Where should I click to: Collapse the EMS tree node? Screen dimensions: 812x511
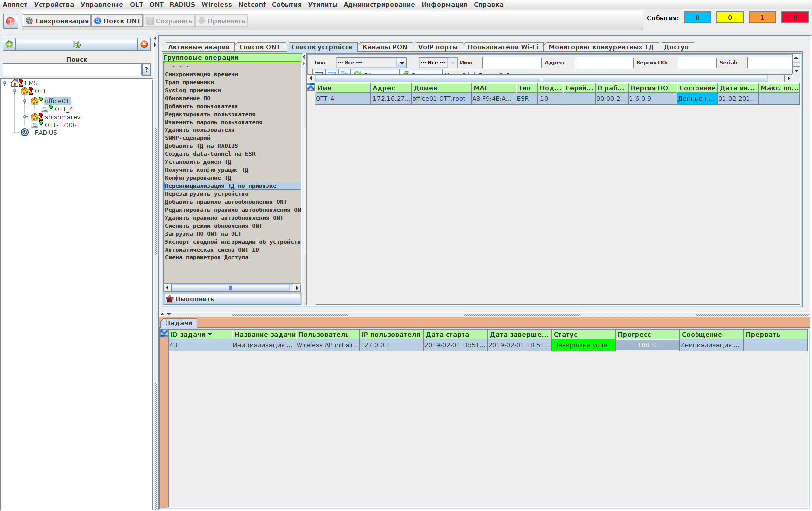click(5, 83)
